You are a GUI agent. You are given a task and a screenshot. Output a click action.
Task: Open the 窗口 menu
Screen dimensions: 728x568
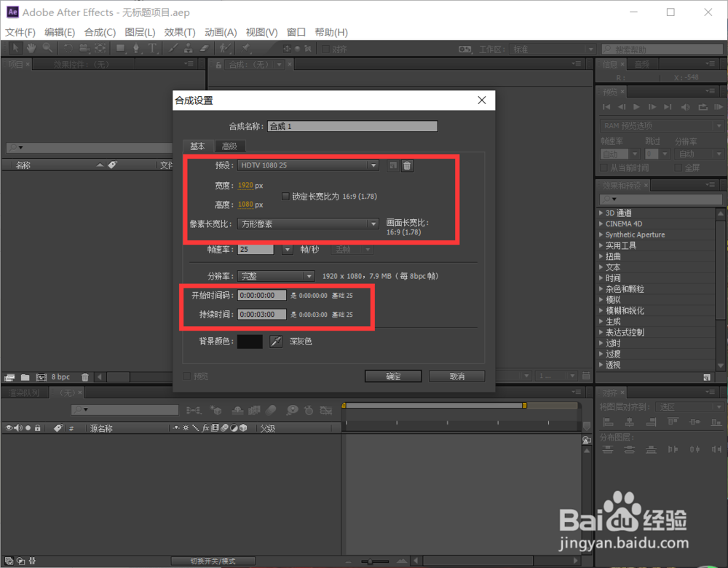click(x=296, y=32)
